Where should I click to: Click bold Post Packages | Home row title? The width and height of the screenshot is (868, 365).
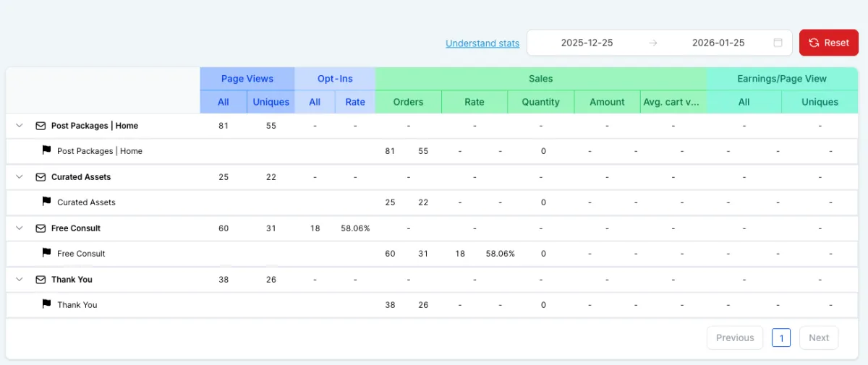click(x=95, y=126)
